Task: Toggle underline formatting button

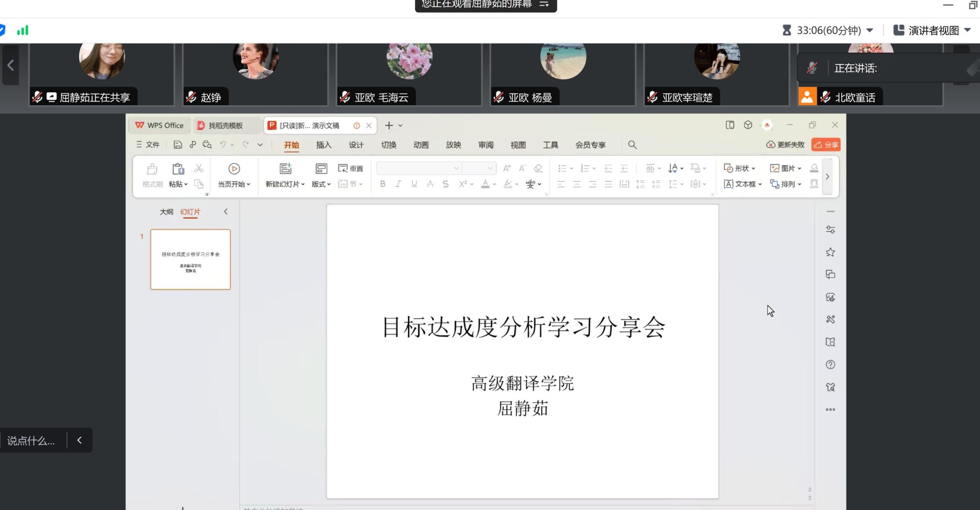Action: click(x=414, y=184)
